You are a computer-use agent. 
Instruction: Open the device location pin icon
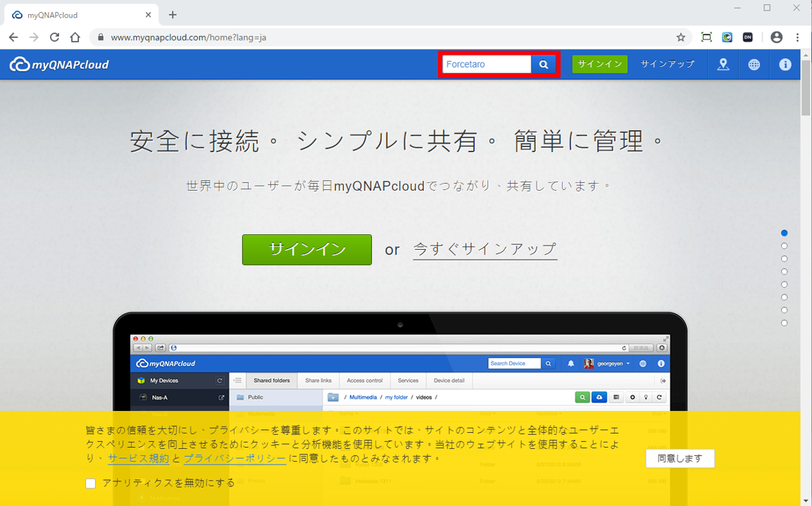tap(723, 64)
